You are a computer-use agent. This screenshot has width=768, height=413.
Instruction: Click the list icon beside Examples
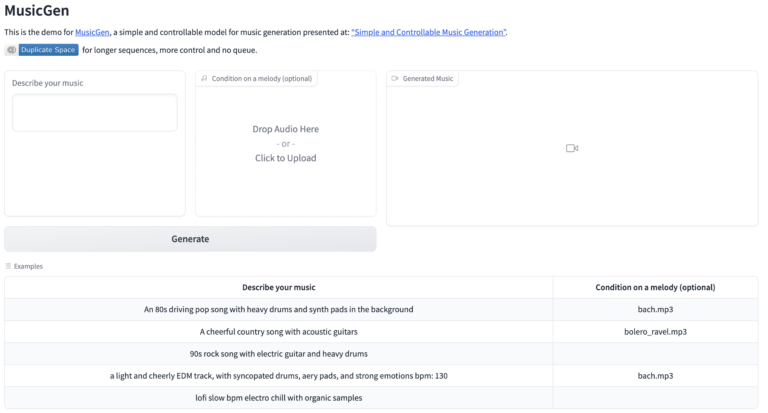click(x=8, y=266)
